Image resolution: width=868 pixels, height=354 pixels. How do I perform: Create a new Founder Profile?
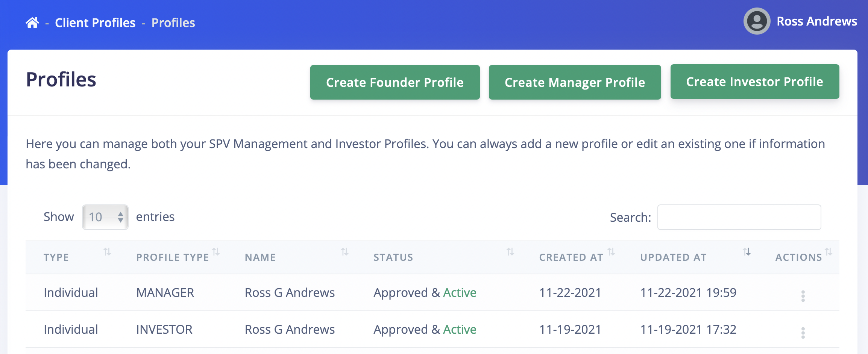click(x=395, y=82)
